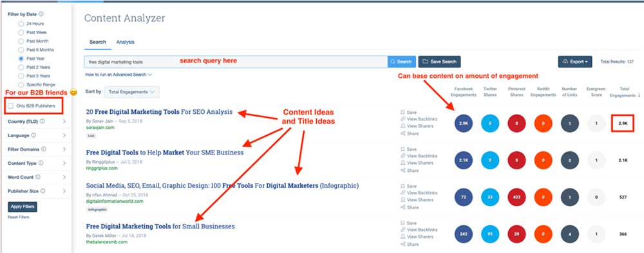
Task: Expand the Filter Domains section
Action: (64, 149)
